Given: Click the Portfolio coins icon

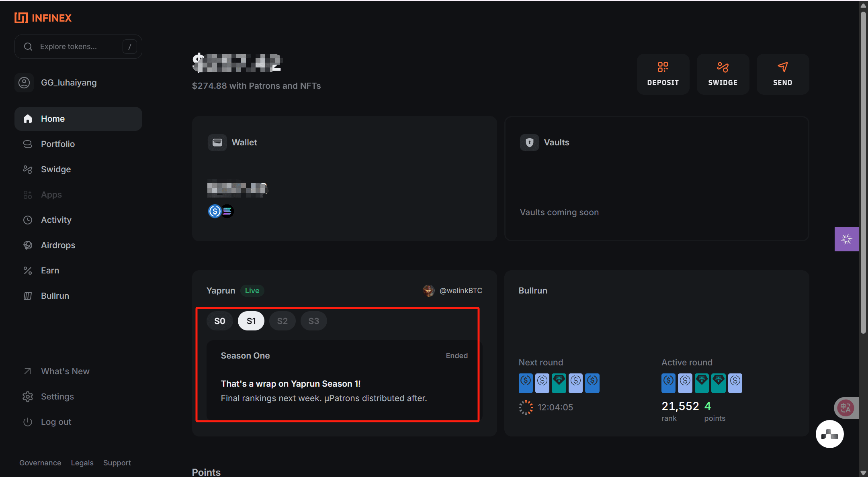Looking at the screenshot, I should click(x=28, y=144).
